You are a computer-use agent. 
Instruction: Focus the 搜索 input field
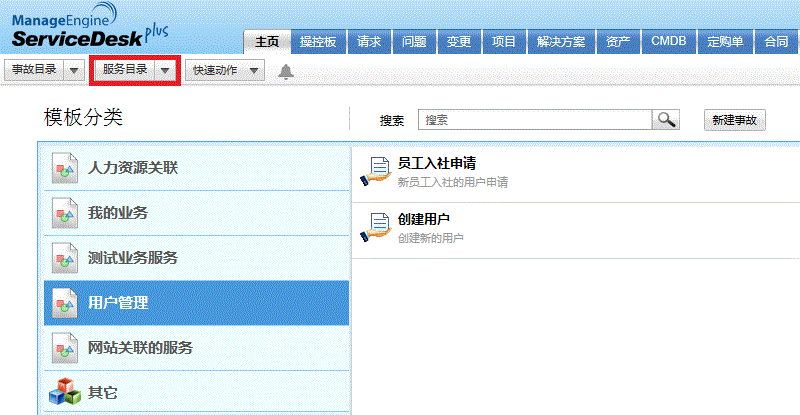pyautogui.click(x=535, y=120)
